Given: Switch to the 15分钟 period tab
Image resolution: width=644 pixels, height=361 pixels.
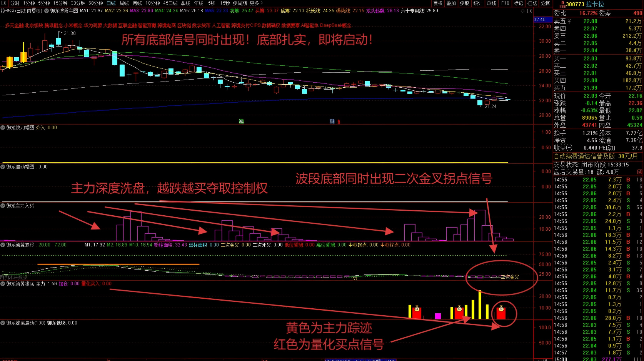Looking at the screenshot, I should click(x=60, y=3).
